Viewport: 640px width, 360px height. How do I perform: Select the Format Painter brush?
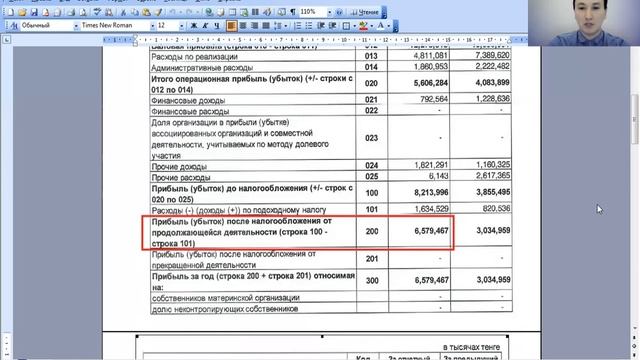[x=158, y=12]
